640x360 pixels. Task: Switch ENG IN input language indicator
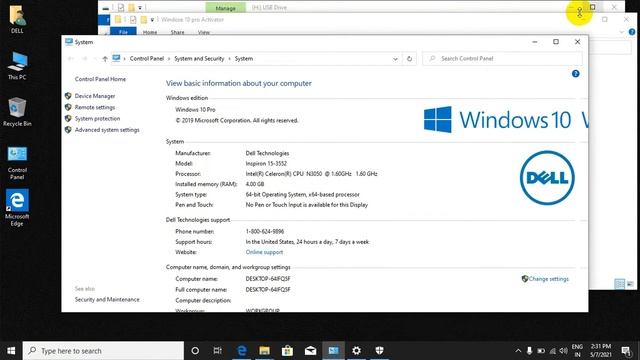pyautogui.click(x=577, y=351)
